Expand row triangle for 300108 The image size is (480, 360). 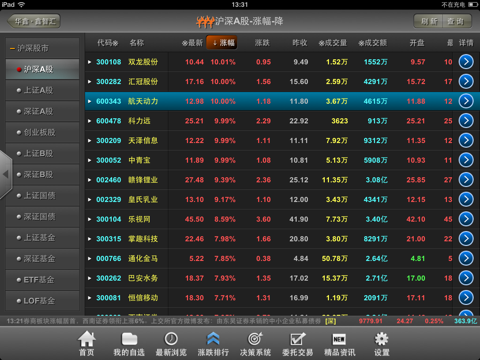click(x=89, y=62)
